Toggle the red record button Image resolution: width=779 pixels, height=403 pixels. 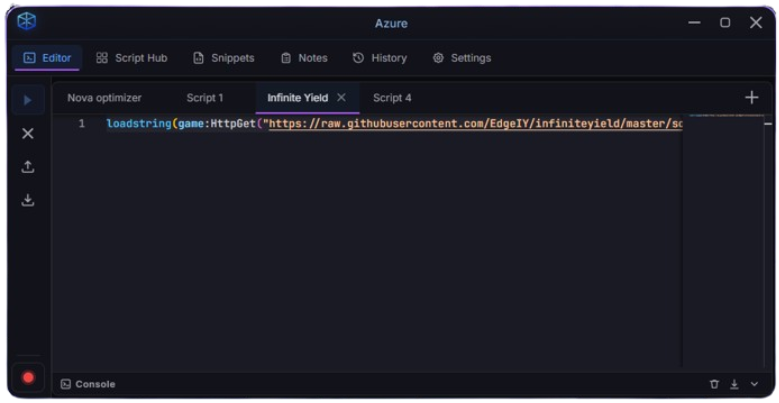28,378
